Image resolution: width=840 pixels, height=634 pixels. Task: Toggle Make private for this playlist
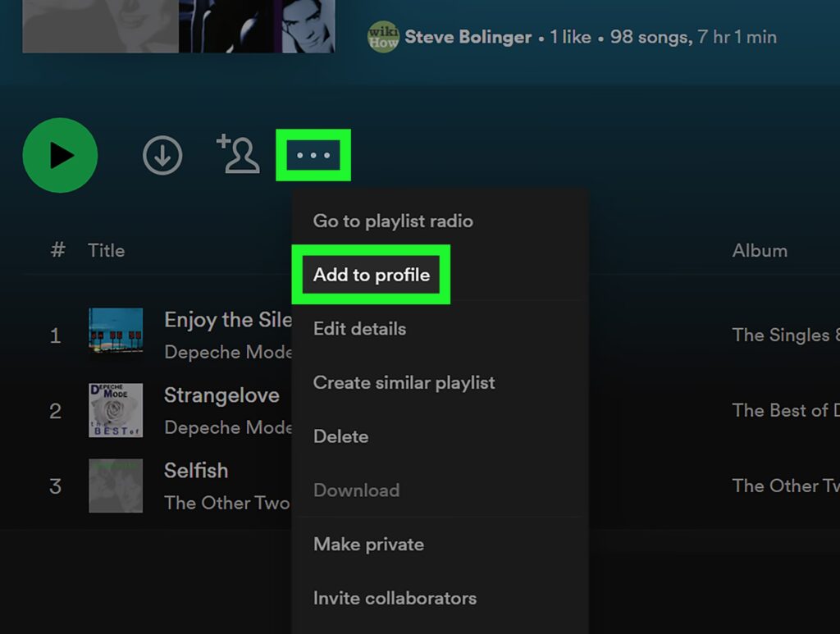point(368,545)
